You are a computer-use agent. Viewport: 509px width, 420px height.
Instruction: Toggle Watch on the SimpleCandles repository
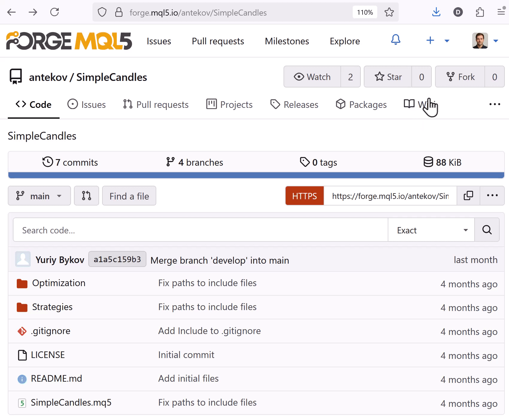click(x=312, y=77)
